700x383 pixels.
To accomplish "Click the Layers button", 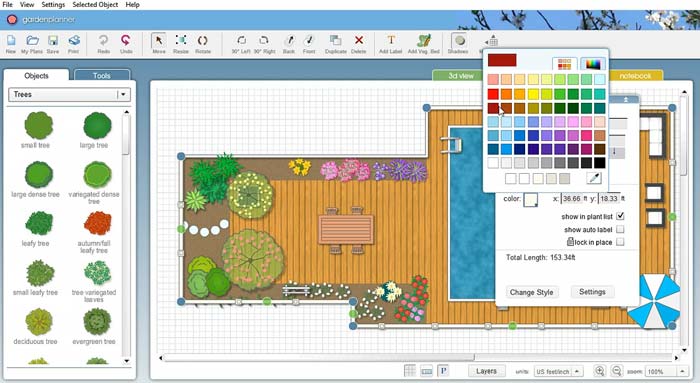I will (486, 371).
